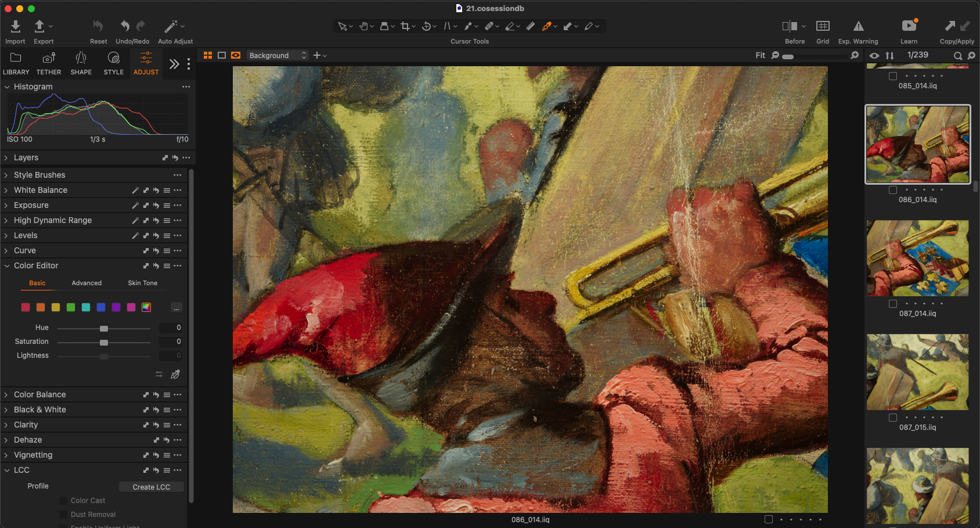Toggle the Exposure Warning
This screenshot has height=528, width=980.
858,26
